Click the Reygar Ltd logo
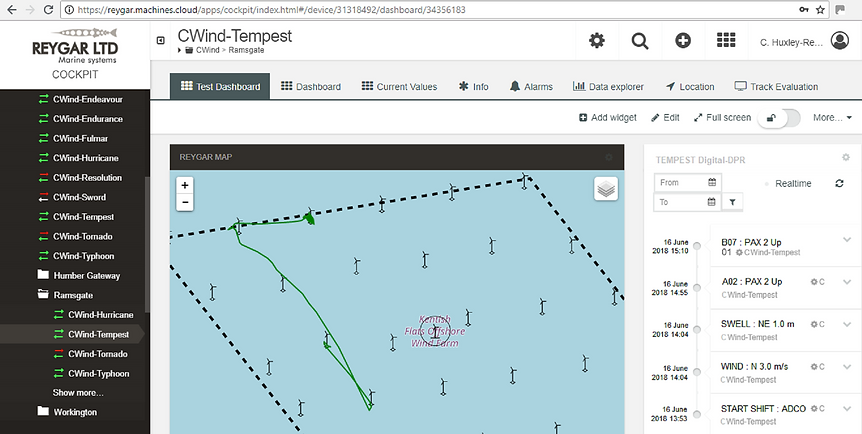Viewport: 862px width, 434px height. pos(75,46)
